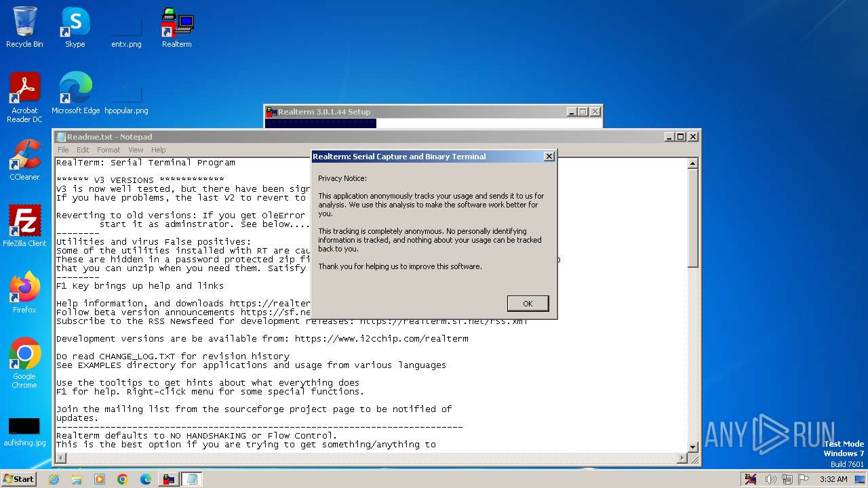Image resolution: width=868 pixels, height=488 pixels.
Task: Click 'F1 Key brings up help and links' line
Action: click(x=140, y=286)
